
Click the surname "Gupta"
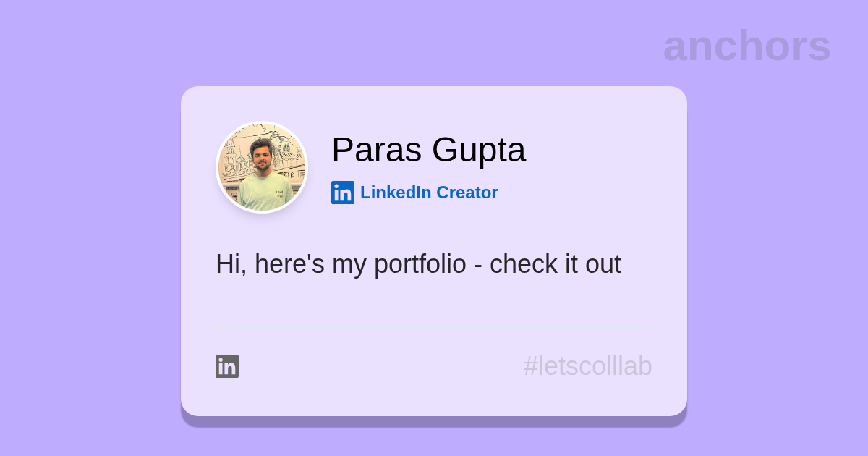coord(479,151)
